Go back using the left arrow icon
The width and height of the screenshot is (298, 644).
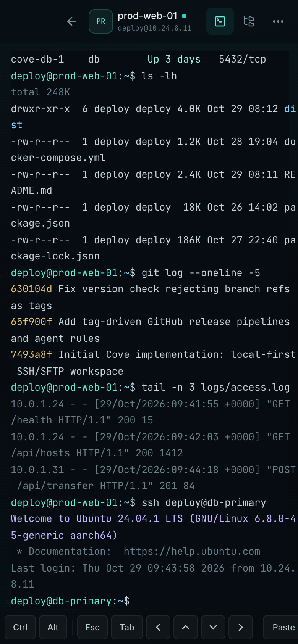click(x=72, y=21)
